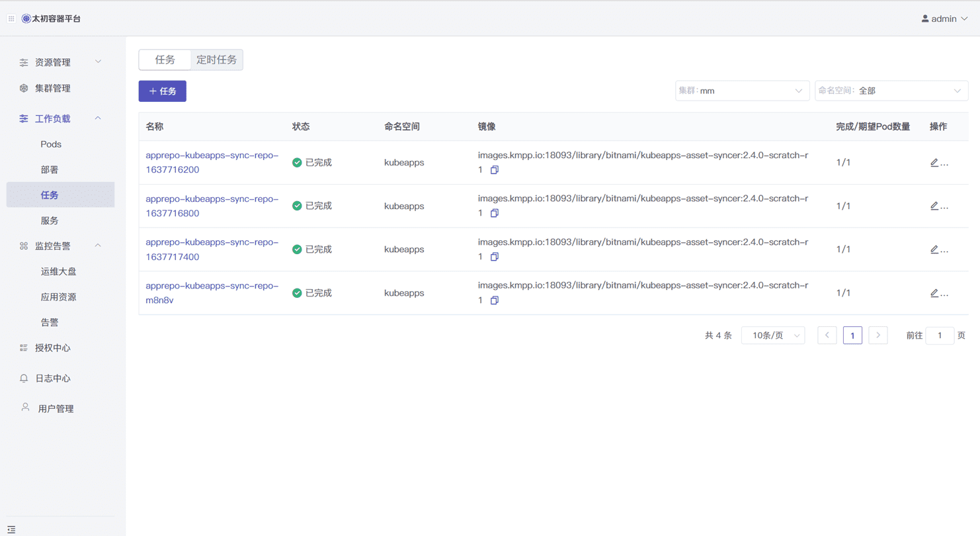The image size is (980, 536).
Task: Copy the image path in the m8n8v row
Action: coord(494,300)
